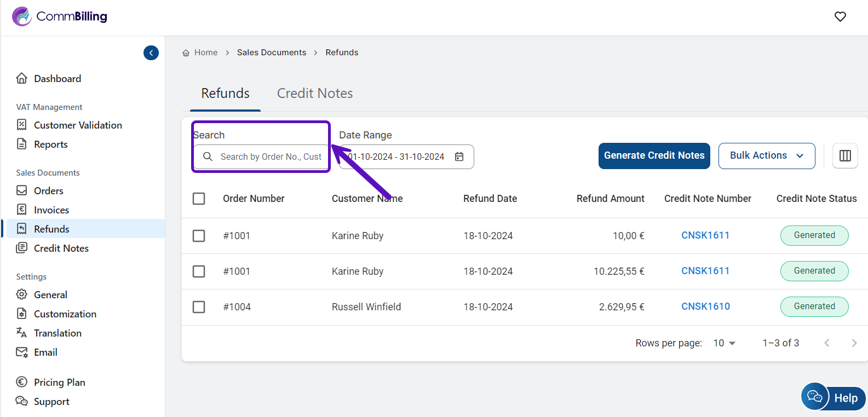This screenshot has width=868, height=417.
Task: Open Customer Validation in the sidebar
Action: click(77, 125)
